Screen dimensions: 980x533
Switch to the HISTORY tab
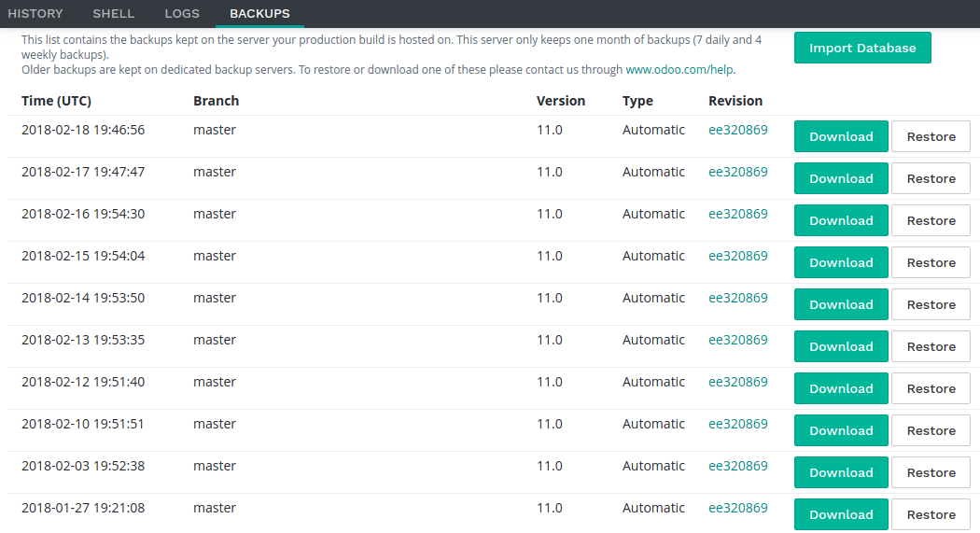tap(35, 13)
